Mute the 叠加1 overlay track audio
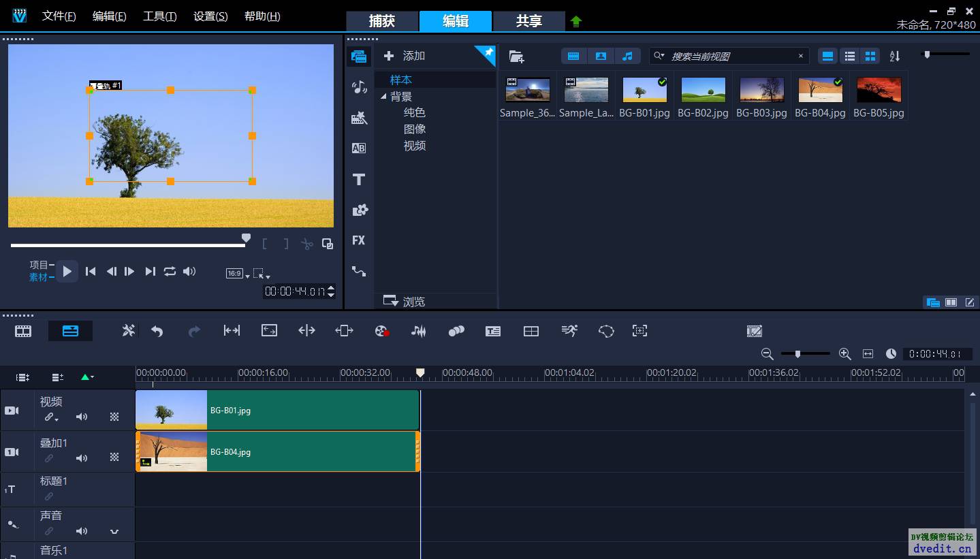The image size is (980, 559). click(x=82, y=458)
